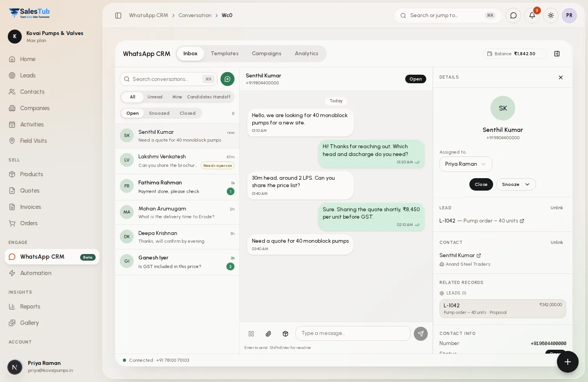Start a new conversation with green plus icon
This screenshot has height=382, width=588.
pyautogui.click(x=227, y=79)
